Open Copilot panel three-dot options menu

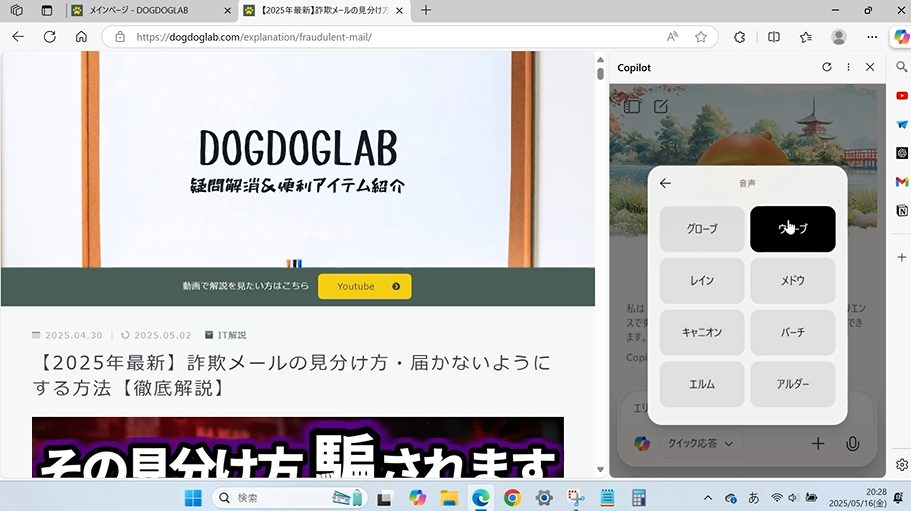(x=848, y=67)
